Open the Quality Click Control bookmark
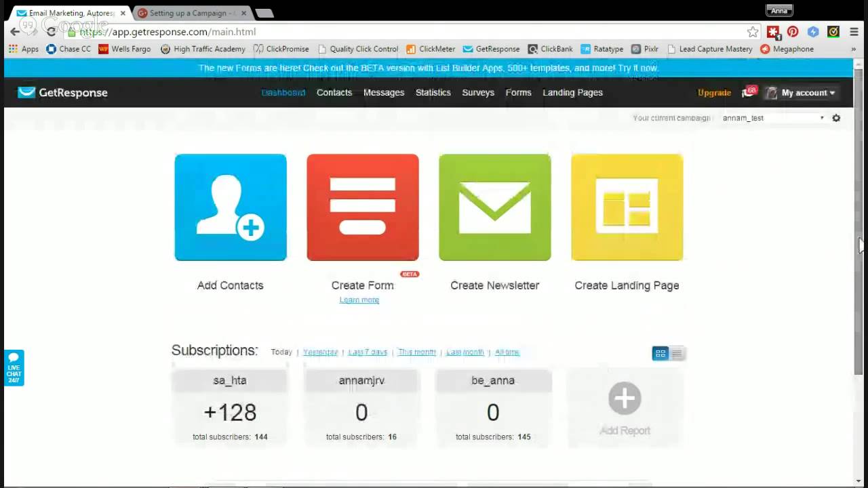The height and width of the screenshot is (488, 868). [358, 49]
